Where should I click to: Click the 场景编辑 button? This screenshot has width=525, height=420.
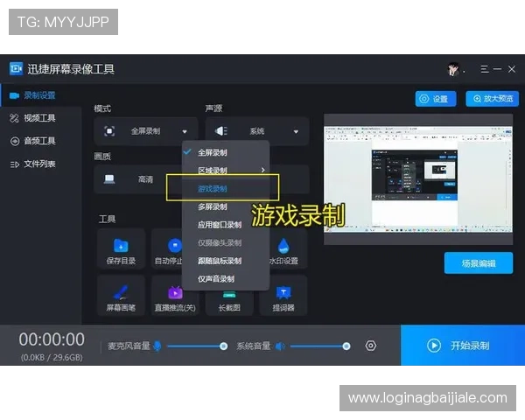(x=479, y=263)
